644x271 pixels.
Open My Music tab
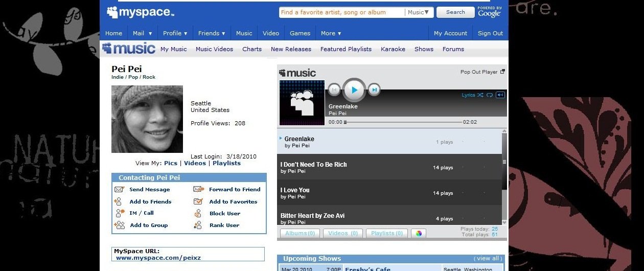coord(174,49)
